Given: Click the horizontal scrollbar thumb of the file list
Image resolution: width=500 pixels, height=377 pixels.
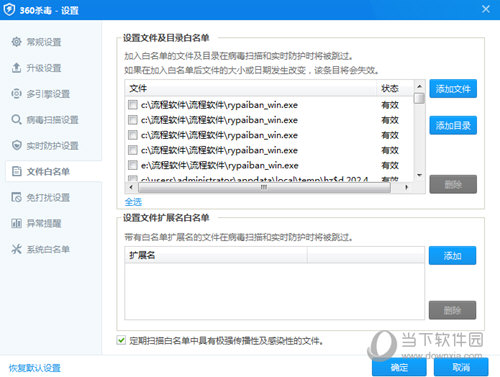Looking at the screenshot, I should (264, 187).
